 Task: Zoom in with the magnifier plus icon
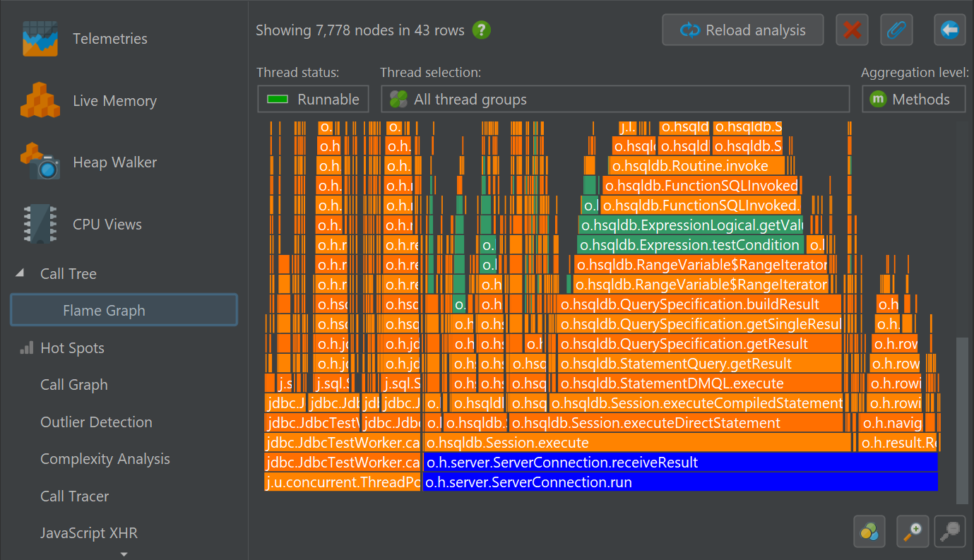click(912, 531)
